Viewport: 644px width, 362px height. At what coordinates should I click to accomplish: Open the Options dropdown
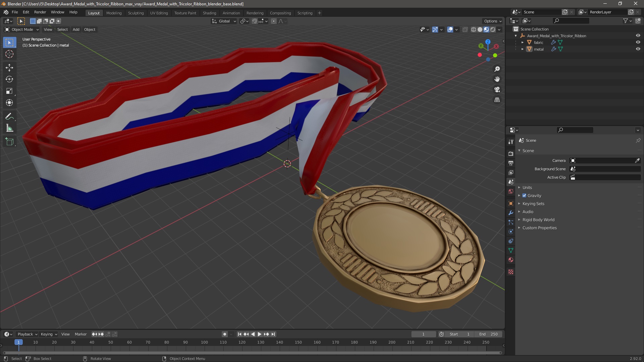tap(493, 21)
